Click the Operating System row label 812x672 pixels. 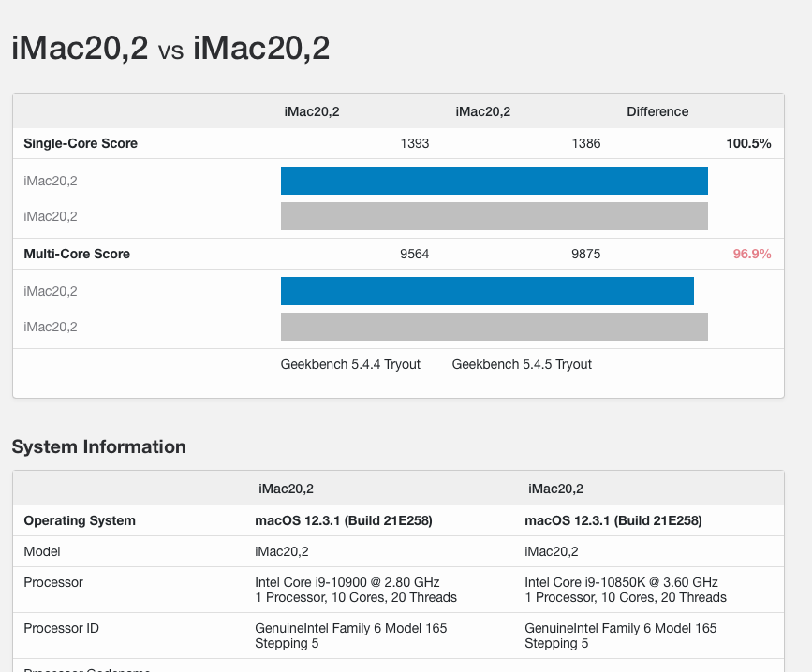[x=80, y=520]
